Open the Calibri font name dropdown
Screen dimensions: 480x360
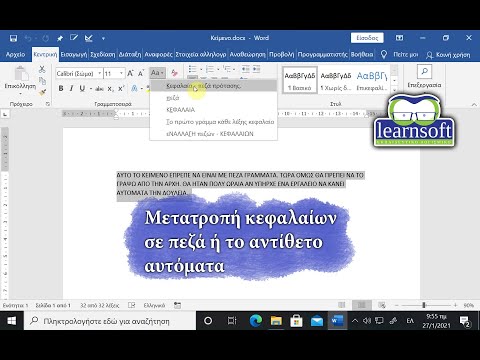click(99, 73)
